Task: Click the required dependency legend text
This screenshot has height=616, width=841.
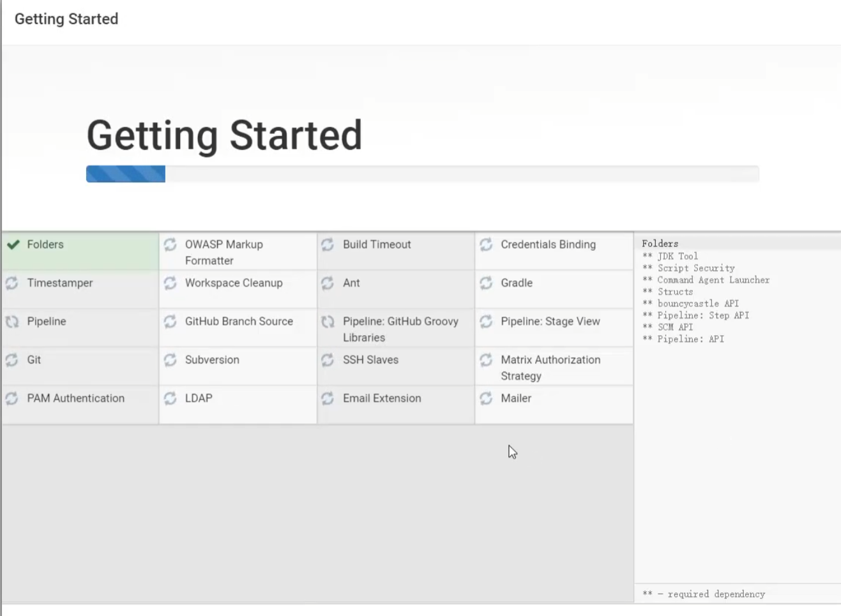Action: 704,594
